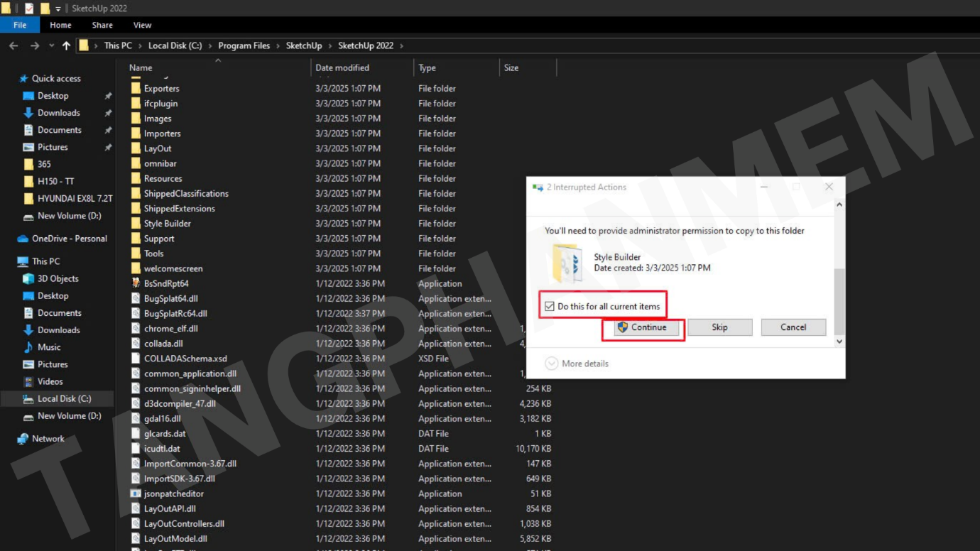This screenshot has height=551, width=980.
Task: Go up one folder level arrow
Action: [66, 45]
